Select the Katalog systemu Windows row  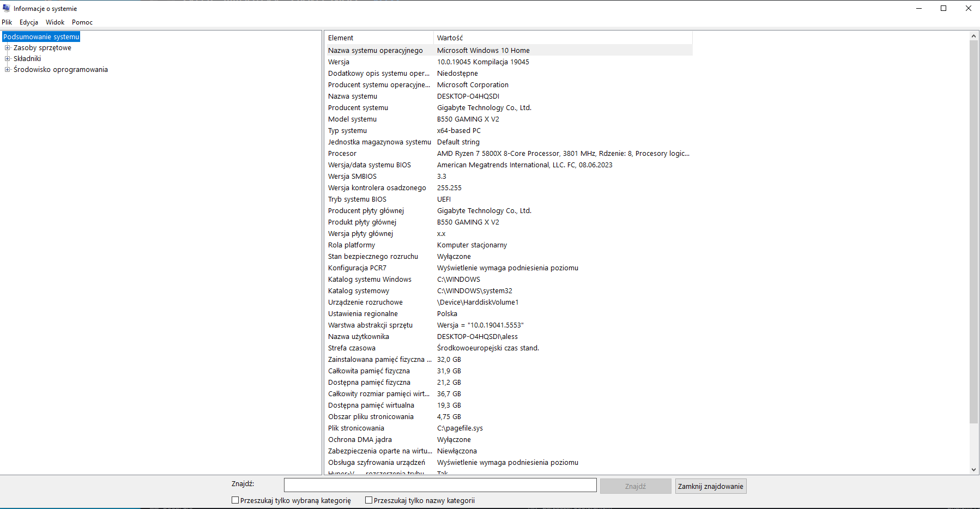(x=509, y=279)
